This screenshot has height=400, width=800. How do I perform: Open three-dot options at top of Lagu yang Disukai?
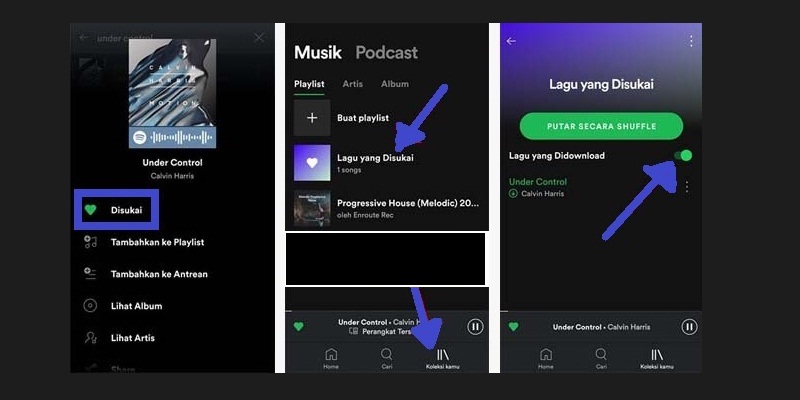click(691, 41)
